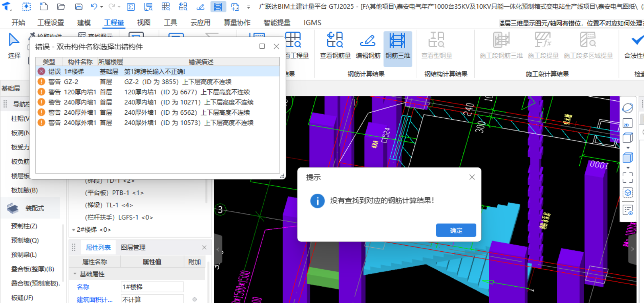Click the dashed rectangle zoom-region icon
This screenshot has height=303, width=644.
pyautogui.click(x=628, y=177)
